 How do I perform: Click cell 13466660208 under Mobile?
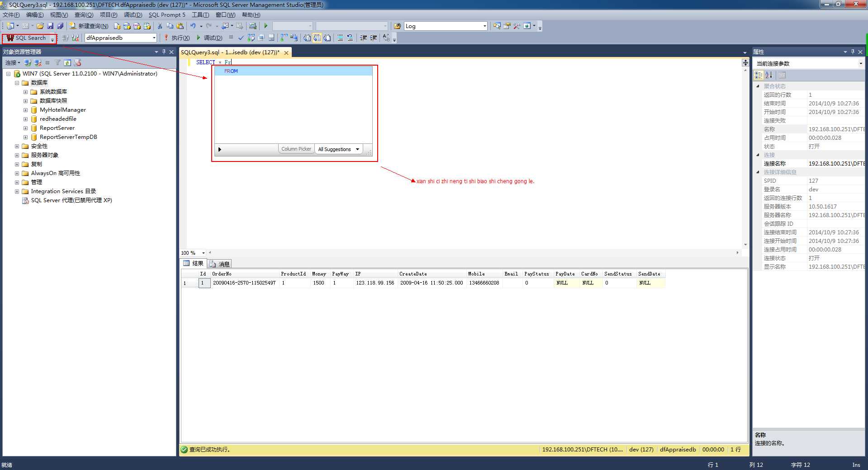coord(484,283)
